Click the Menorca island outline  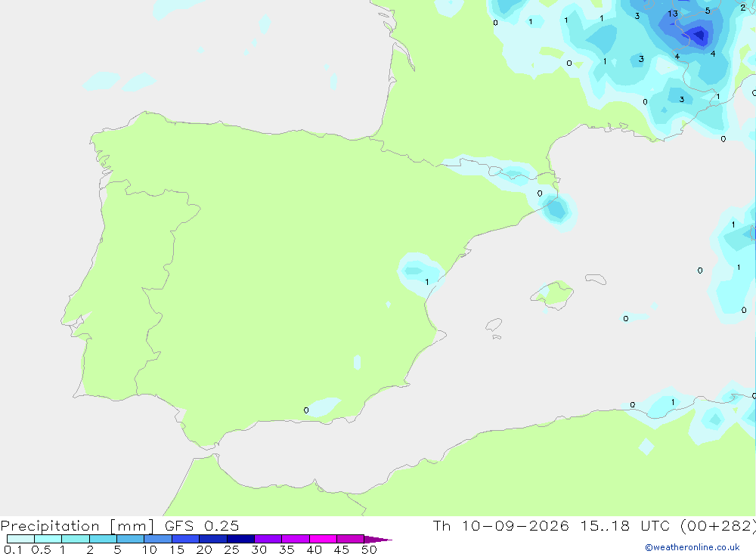[x=596, y=279]
